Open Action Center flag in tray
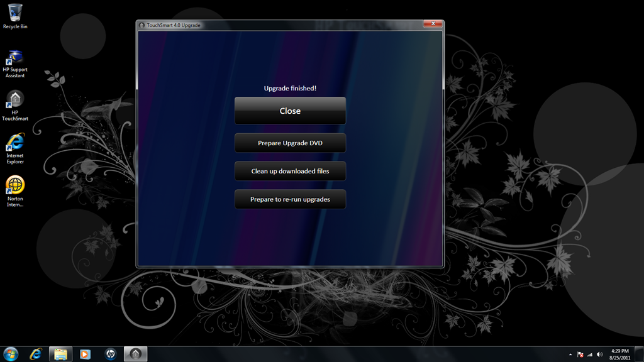Image resolution: width=644 pixels, height=362 pixels. click(580, 354)
